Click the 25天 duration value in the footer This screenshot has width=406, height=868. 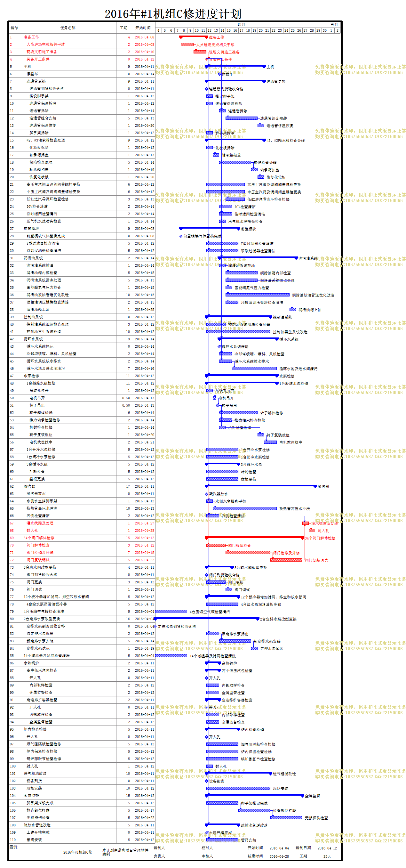click(x=327, y=856)
